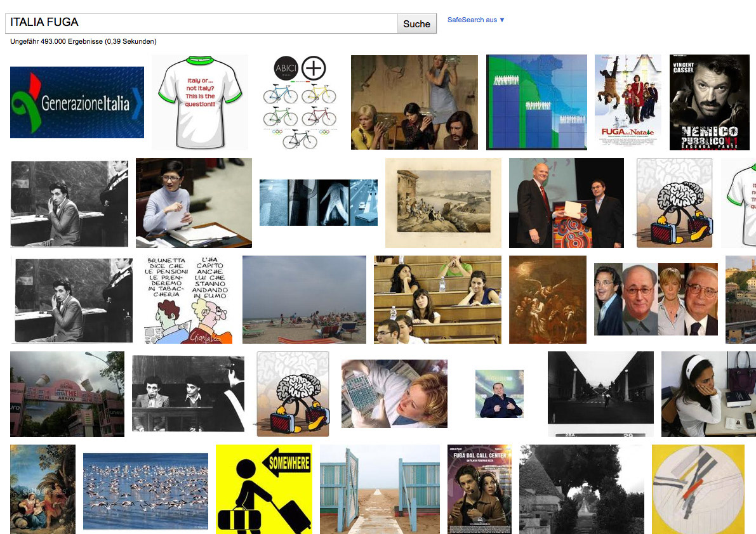756x534 pixels.
Task: Open the yellow SOMEWHERE traveler sign image
Action: [263, 489]
